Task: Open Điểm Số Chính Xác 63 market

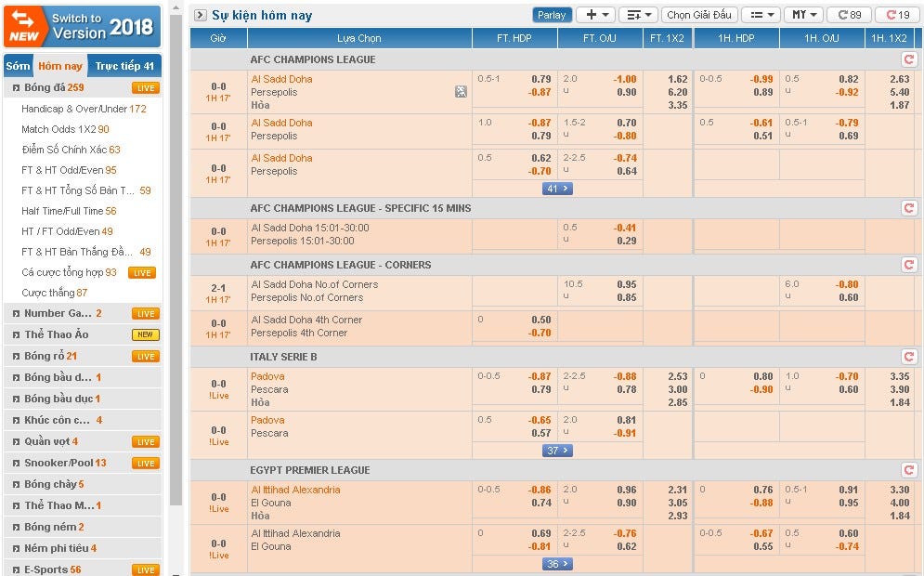Action: coord(71,150)
